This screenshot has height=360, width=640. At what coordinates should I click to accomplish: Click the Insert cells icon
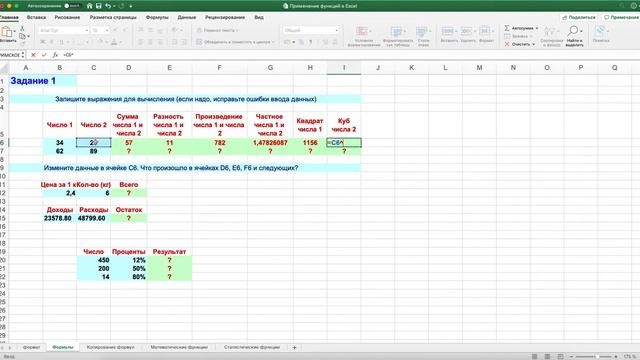(448, 31)
